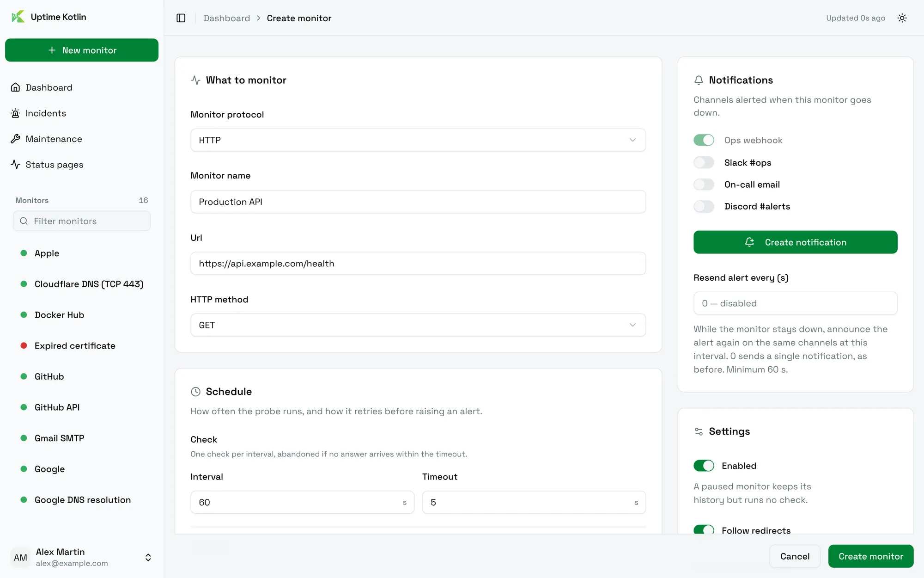924x578 pixels.
Task: Toggle the Enabled setting switch
Action: coord(704,466)
